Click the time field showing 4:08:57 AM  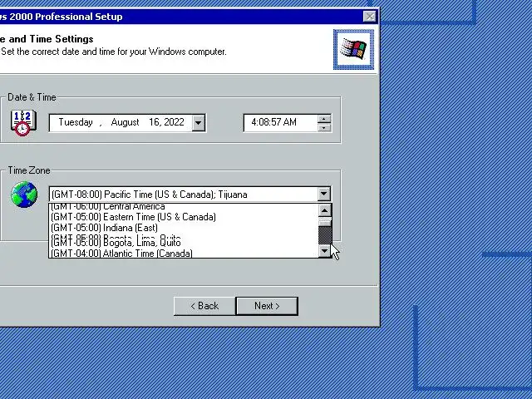coord(280,122)
